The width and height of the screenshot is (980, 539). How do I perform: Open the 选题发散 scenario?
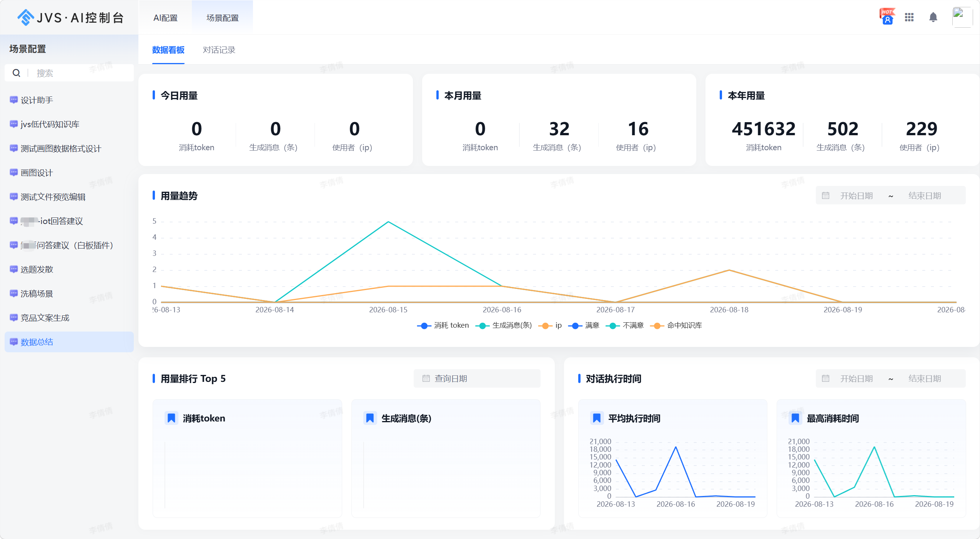click(69, 269)
